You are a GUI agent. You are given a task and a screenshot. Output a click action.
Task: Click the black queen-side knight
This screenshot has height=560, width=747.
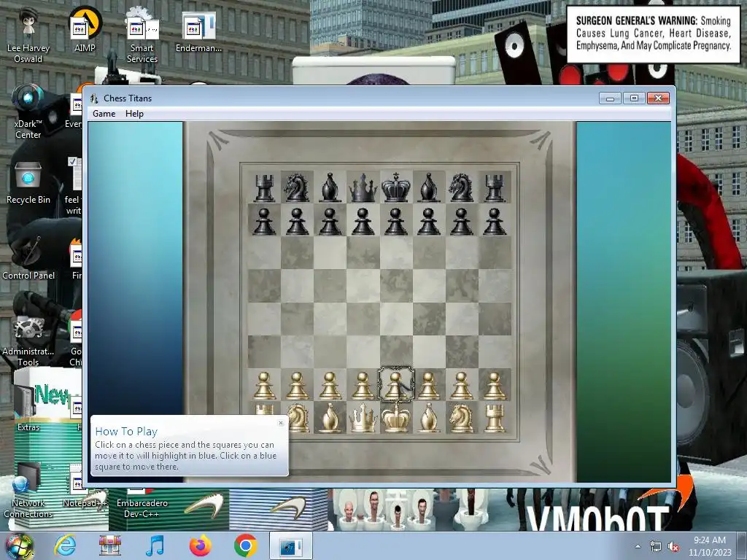point(297,187)
